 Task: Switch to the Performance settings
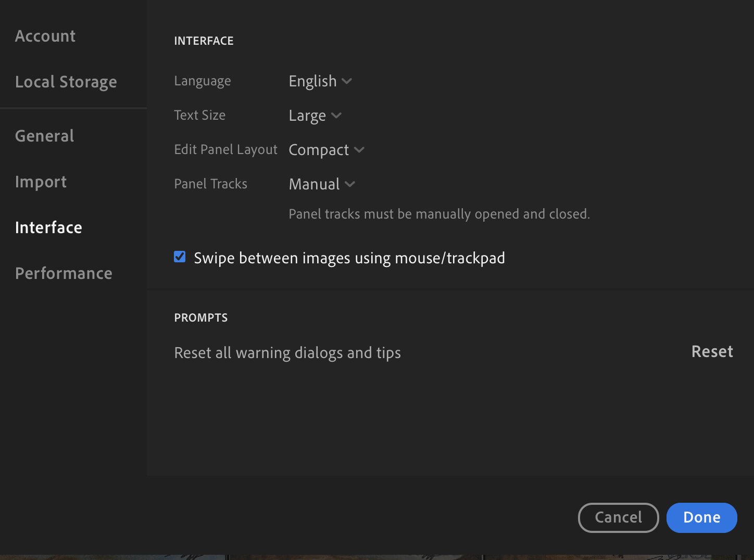click(x=64, y=273)
